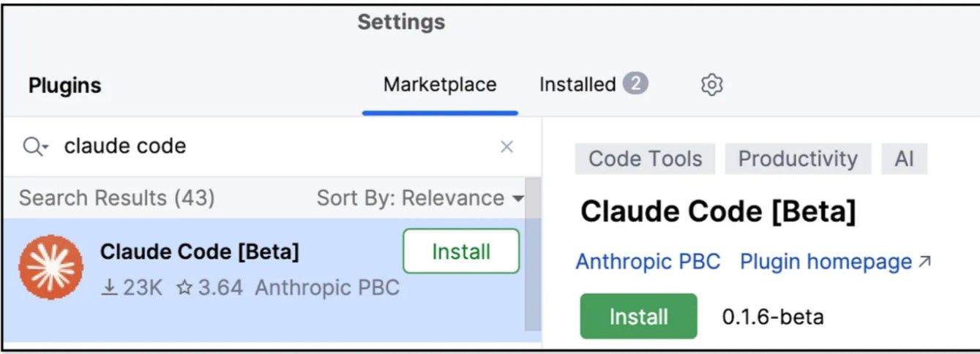Image resolution: width=980 pixels, height=354 pixels.
Task: Select the Code Tools tag
Action: click(645, 159)
